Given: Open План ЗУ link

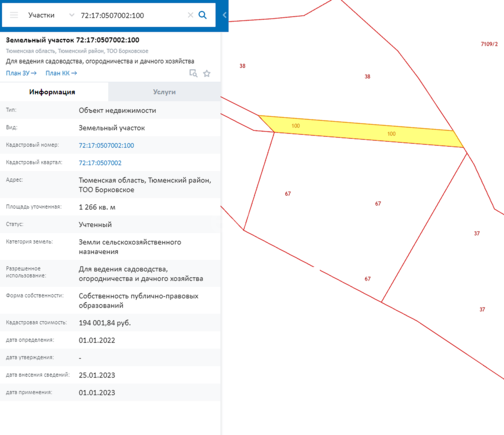Looking at the screenshot, I should pos(21,73).
